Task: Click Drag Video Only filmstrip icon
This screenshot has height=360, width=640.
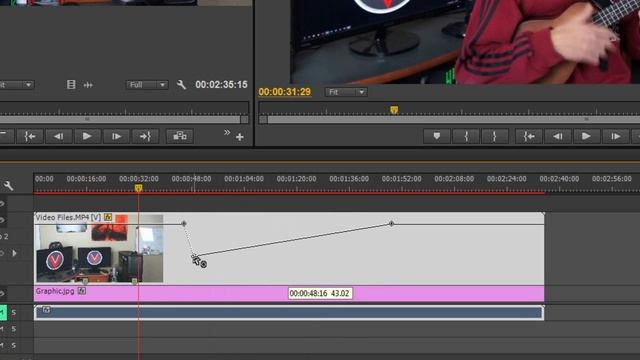Action: tap(71, 84)
